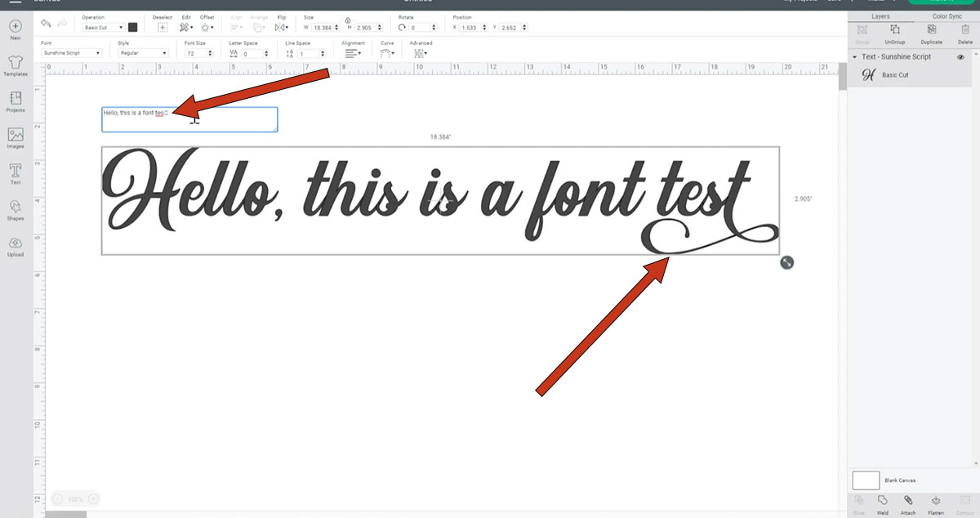The width and height of the screenshot is (980, 518).
Task: Hide the Text - Sunshine Script layer
Action: click(x=961, y=57)
